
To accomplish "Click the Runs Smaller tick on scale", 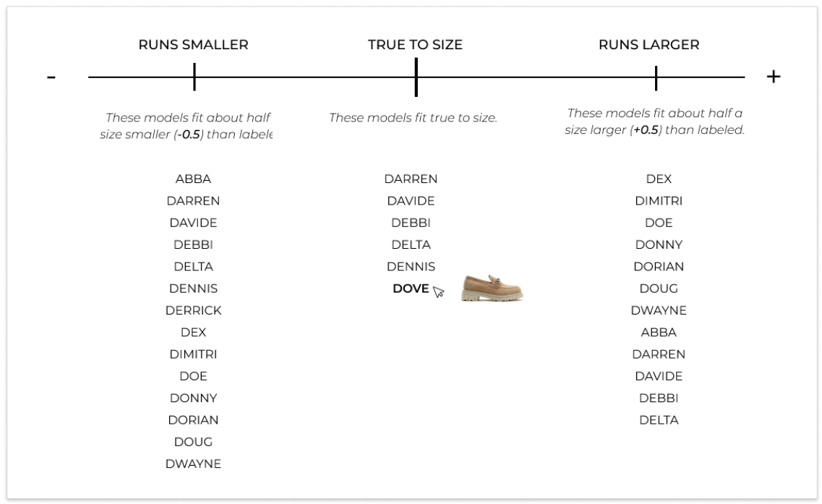I will click(194, 77).
